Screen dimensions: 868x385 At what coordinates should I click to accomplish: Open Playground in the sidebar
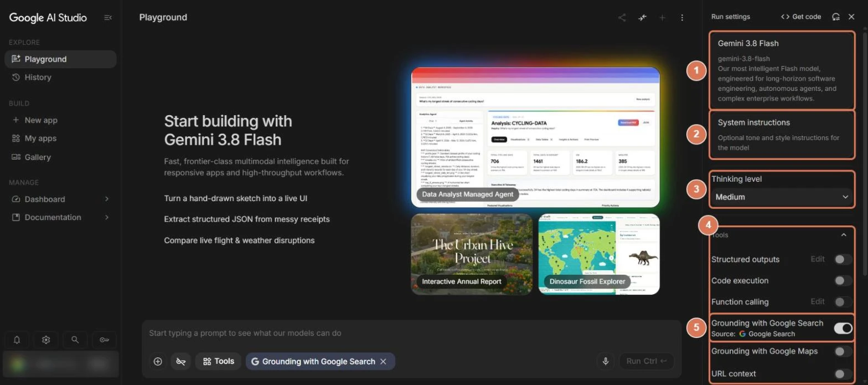tap(60, 59)
